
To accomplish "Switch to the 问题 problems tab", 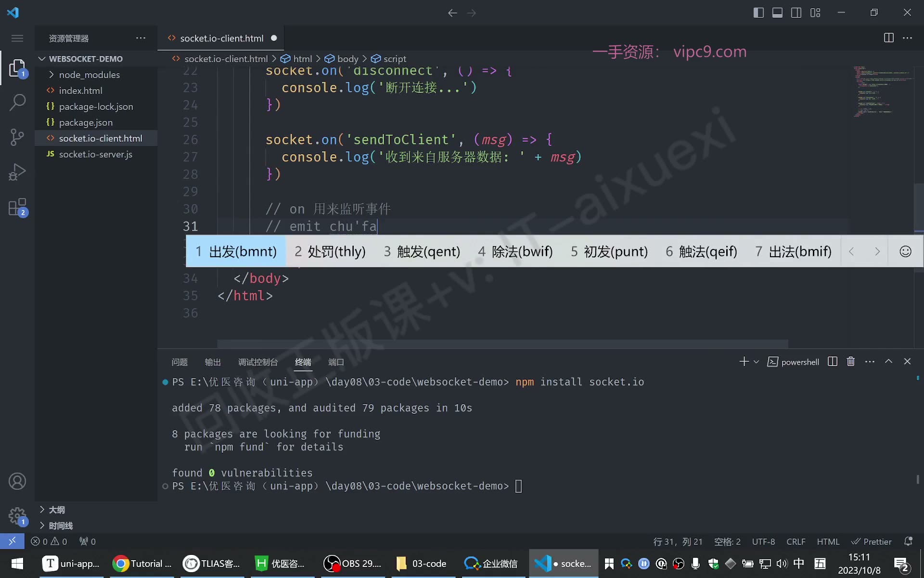I will pyautogui.click(x=180, y=362).
